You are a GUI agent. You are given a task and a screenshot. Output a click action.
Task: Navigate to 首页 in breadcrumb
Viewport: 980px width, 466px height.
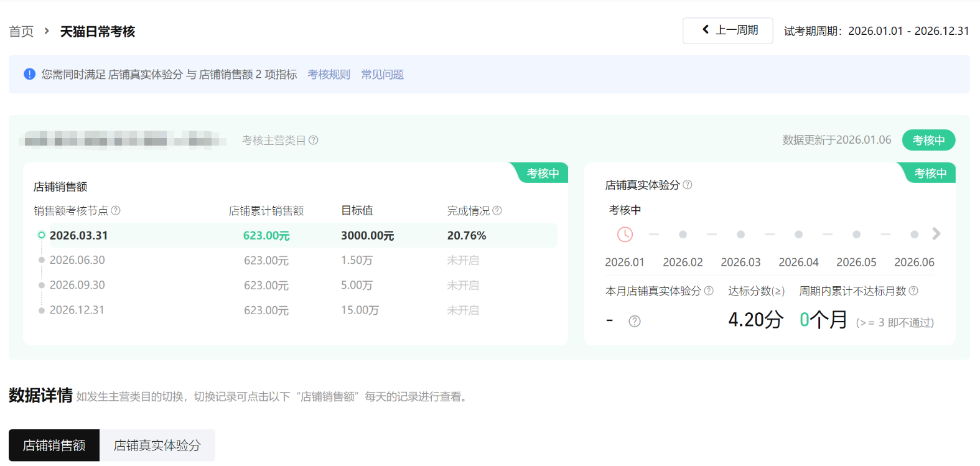pos(21,31)
